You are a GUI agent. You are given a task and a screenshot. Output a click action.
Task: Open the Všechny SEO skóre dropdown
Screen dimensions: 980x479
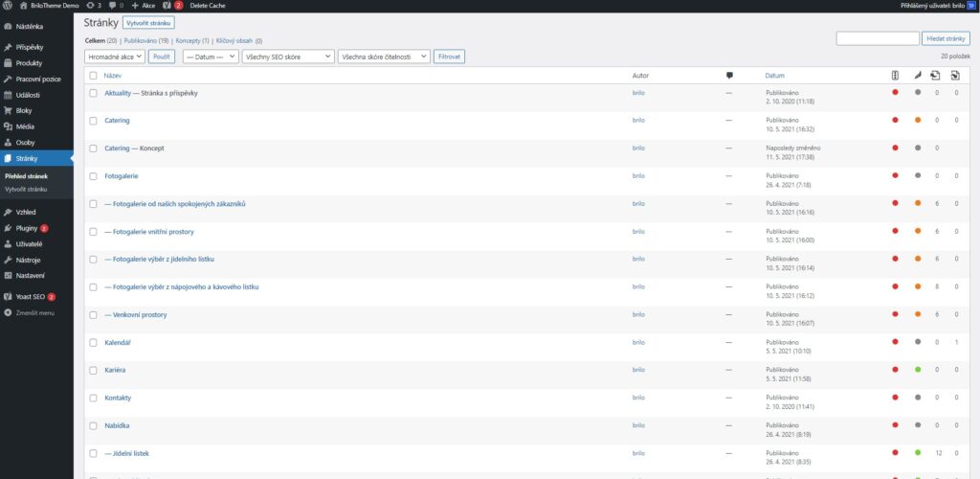coord(287,57)
